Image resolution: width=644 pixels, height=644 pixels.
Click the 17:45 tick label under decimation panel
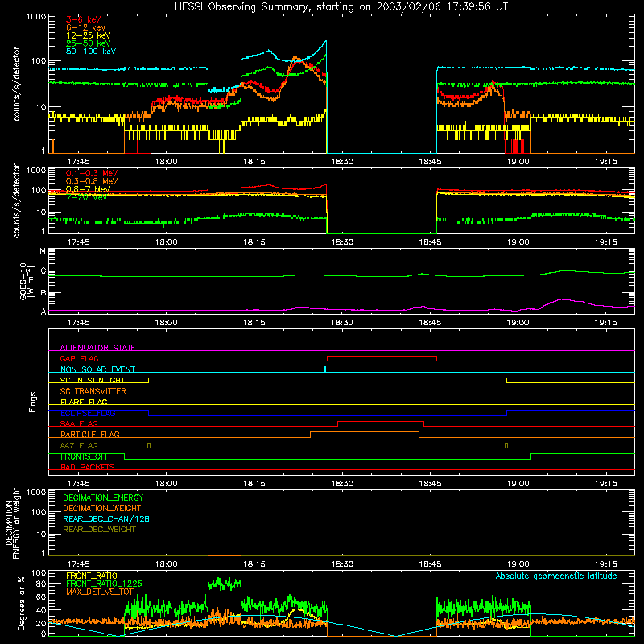(78, 564)
